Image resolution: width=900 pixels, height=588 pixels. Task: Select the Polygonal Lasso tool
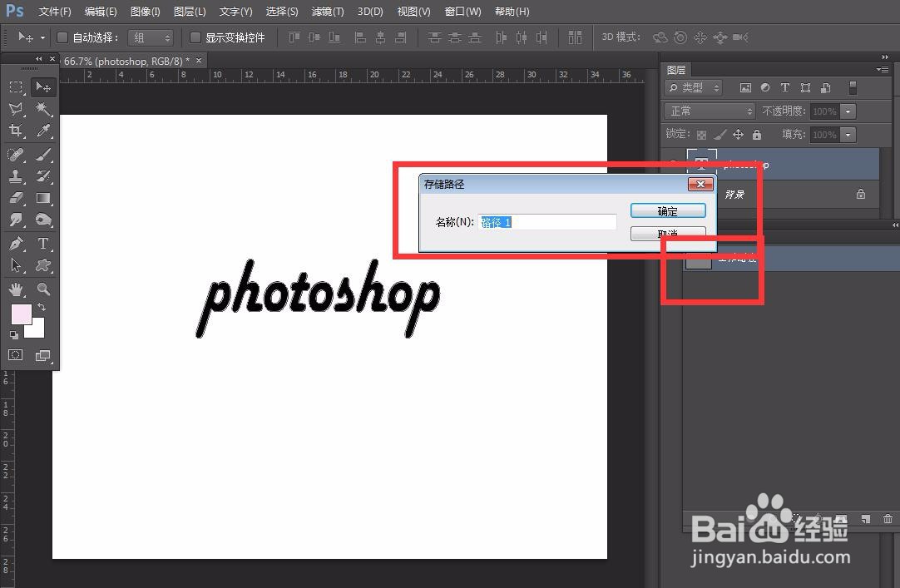(16, 109)
